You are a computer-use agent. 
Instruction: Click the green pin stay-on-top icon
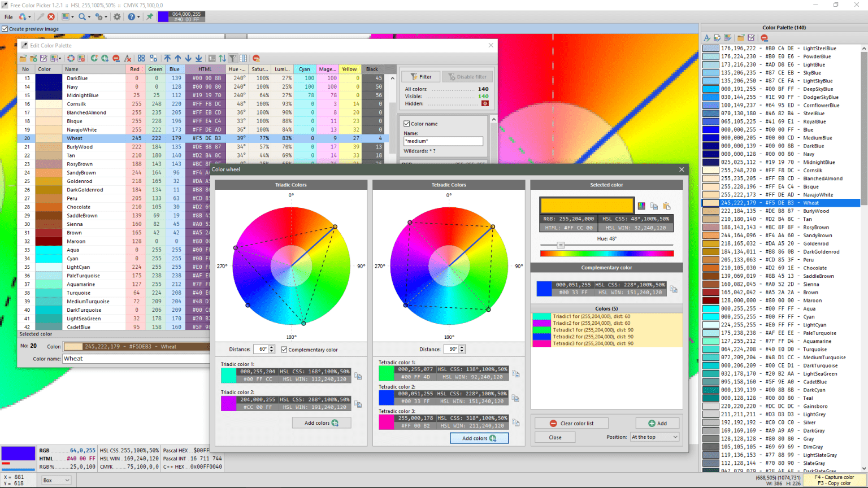(x=150, y=17)
